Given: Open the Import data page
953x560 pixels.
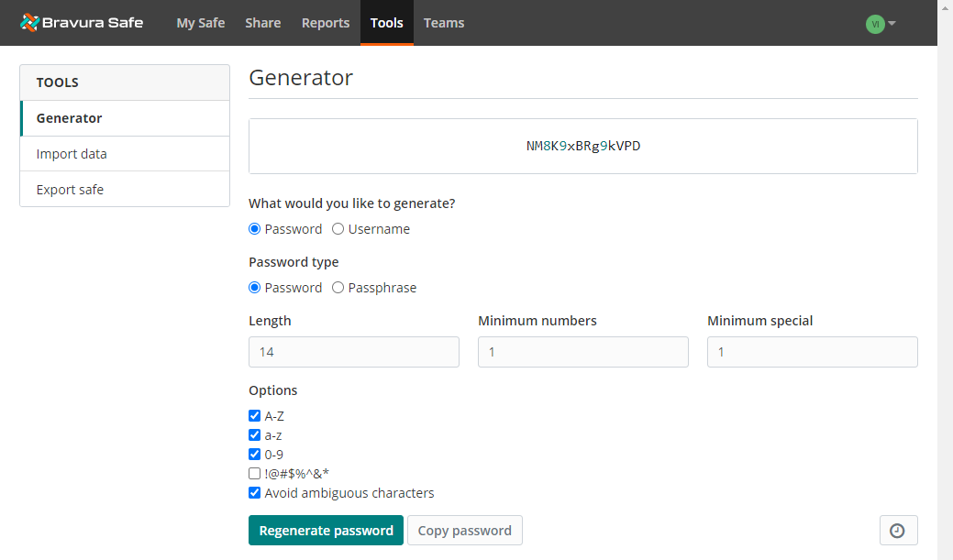Looking at the screenshot, I should [x=72, y=153].
